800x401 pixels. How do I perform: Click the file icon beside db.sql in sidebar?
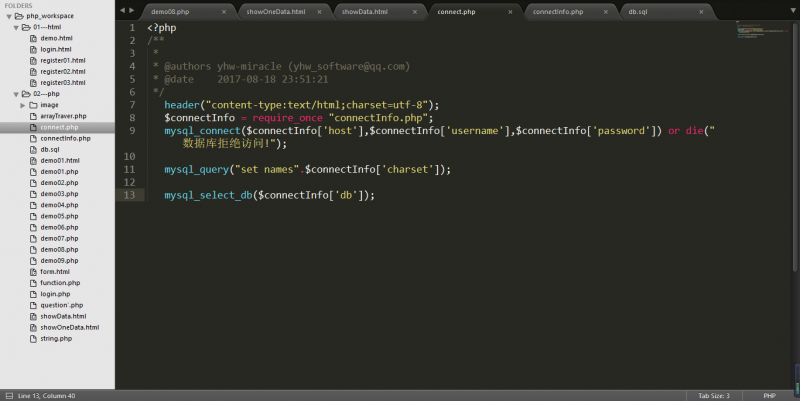pos(32,149)
